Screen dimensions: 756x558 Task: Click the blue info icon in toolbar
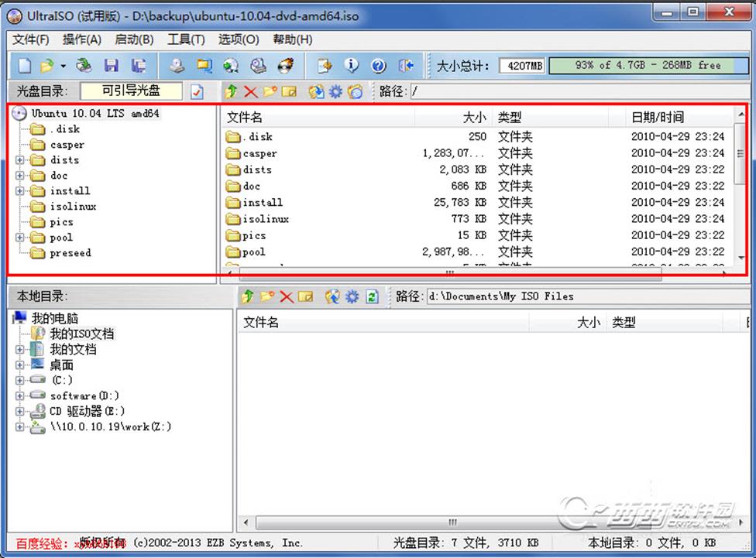tap(352, 66)
